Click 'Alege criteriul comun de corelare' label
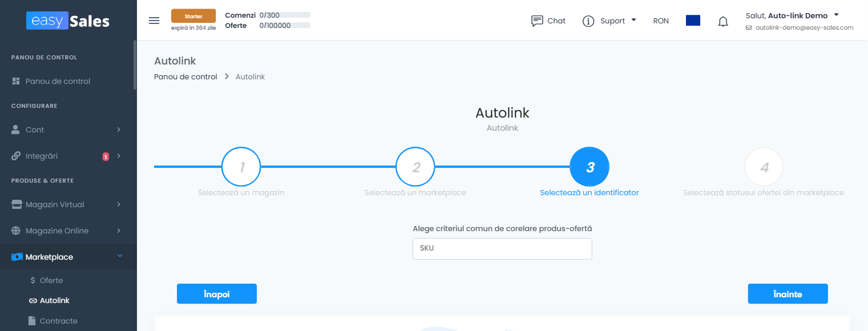The height and width of the screenshot is (331, 868). (502, 228)
